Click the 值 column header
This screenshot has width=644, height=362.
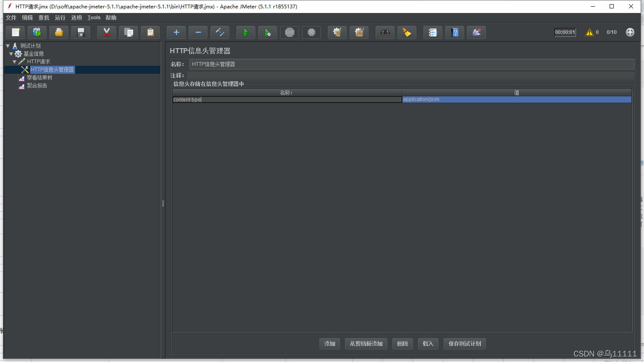[517, 93]
